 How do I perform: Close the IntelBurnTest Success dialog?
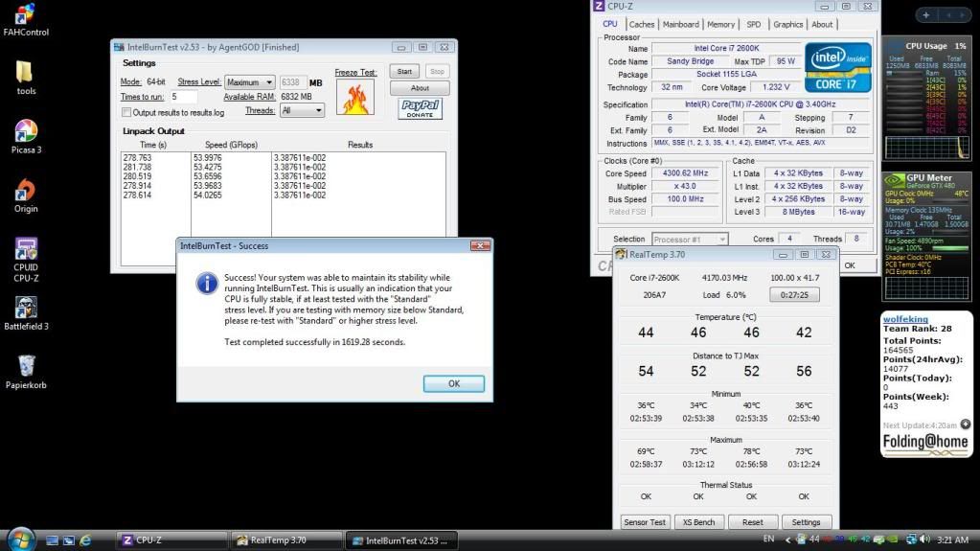480,245
